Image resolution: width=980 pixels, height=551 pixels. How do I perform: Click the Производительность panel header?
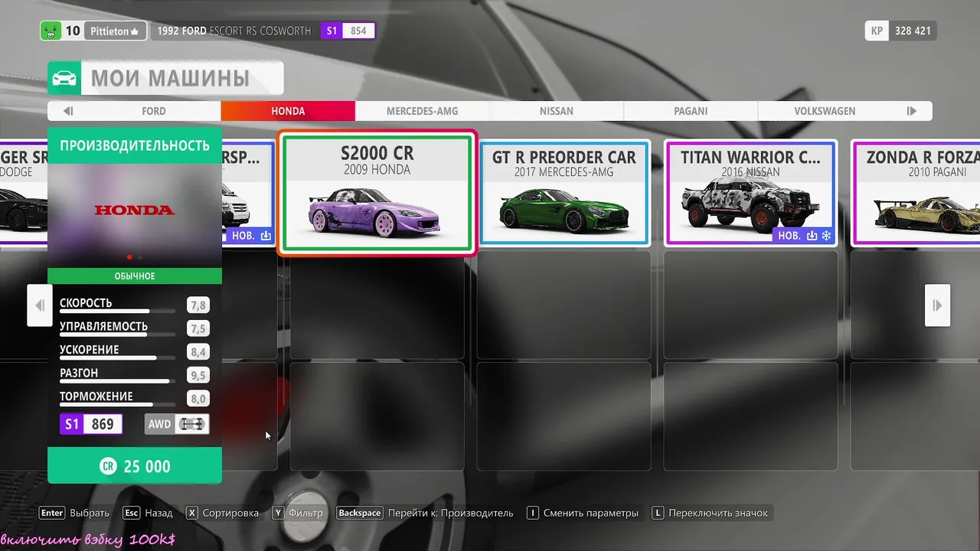135,145
